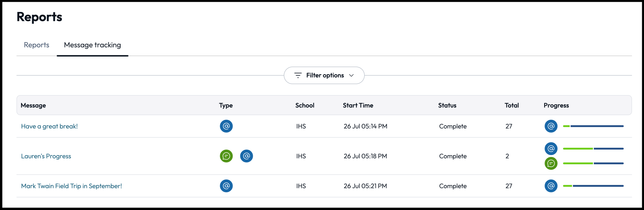Viewport: 644px width, 210px height.
Task: Click the email progress bar for Have a great break
Action: pos(593,126)
